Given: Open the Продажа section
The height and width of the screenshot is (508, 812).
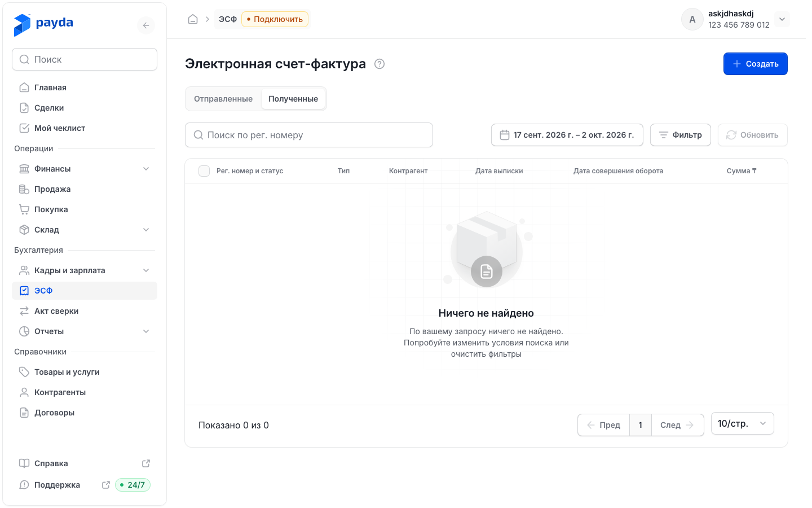Looking at the screenshot, I should point(85,189).
